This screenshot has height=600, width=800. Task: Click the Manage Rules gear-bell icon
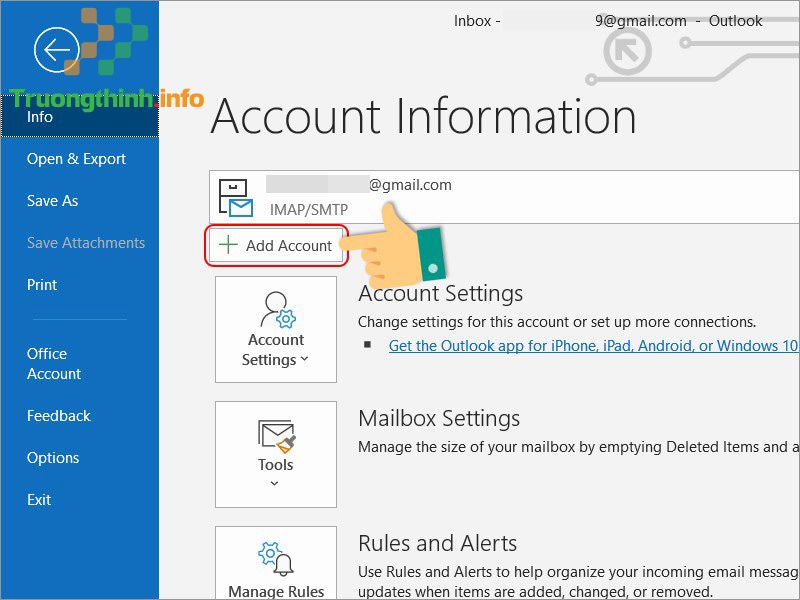click(x=276, y=559)
